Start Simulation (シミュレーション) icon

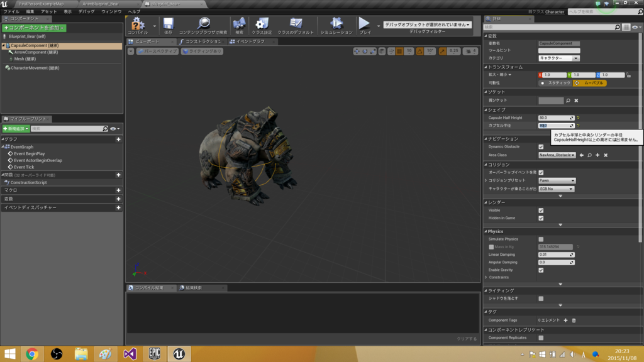tap(336, 25)
